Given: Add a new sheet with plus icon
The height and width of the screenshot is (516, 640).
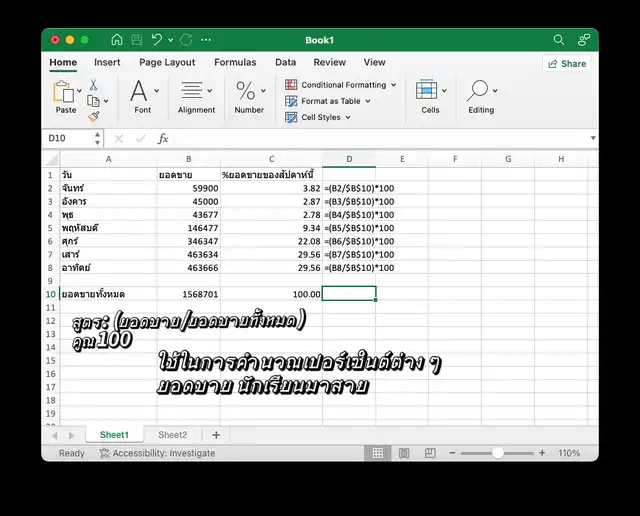Looking at the screenshot, I should click(216, 435).
